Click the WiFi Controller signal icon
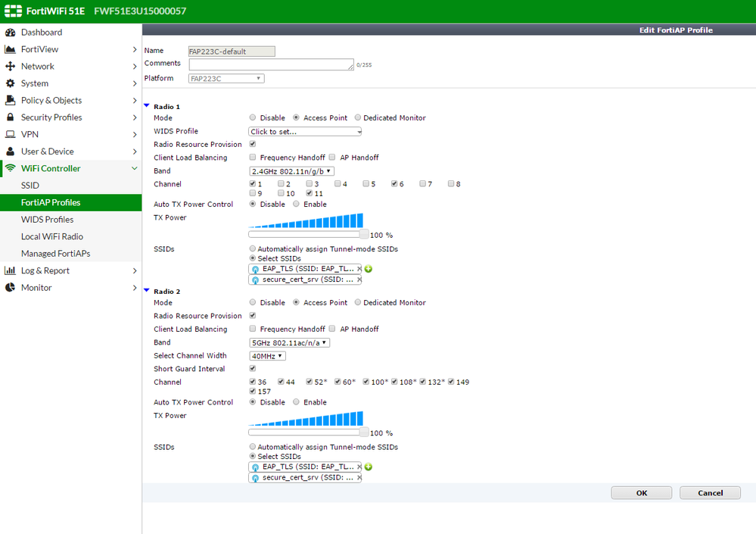 point(10,168)
